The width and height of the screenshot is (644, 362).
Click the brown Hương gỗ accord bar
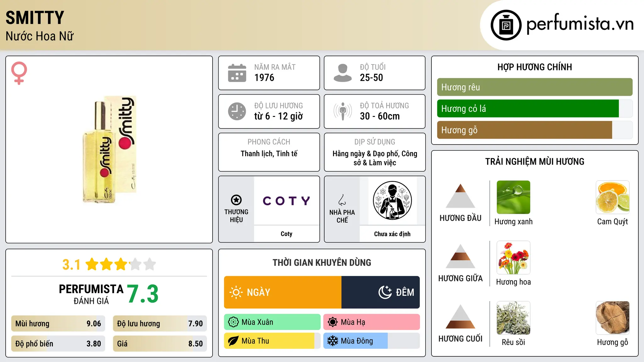coord(535,130)
